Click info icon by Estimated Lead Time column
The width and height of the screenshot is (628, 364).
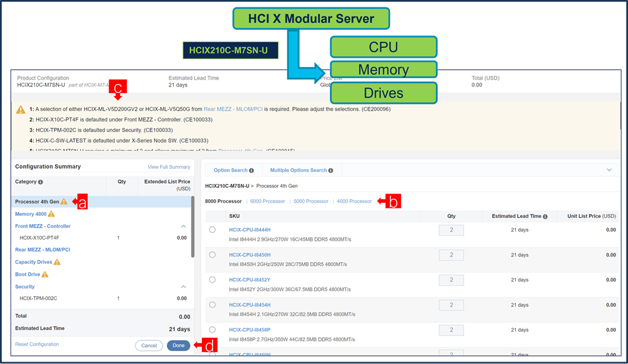(545, 217)
